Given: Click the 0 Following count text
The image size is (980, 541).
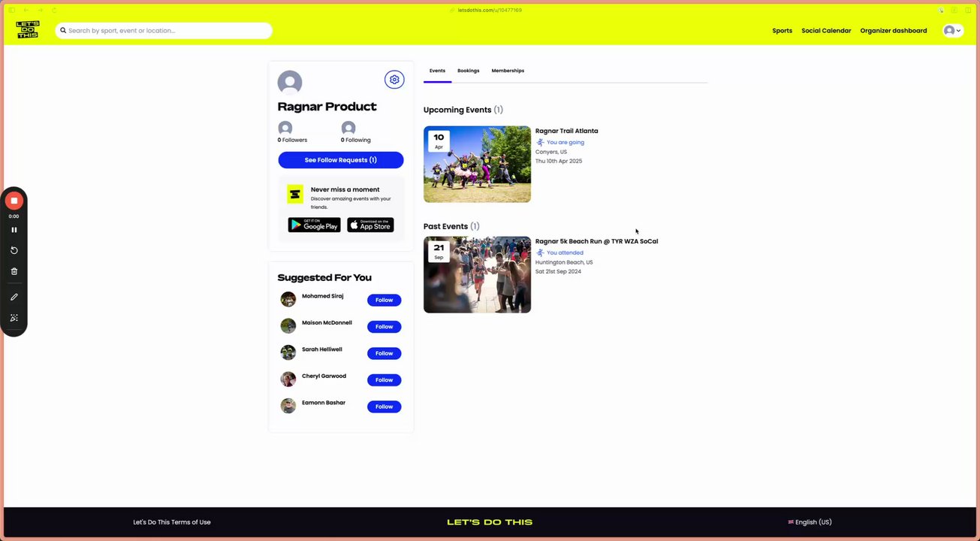Looking at the screenshot, I should pyautogui.click(x=356, y=140).
